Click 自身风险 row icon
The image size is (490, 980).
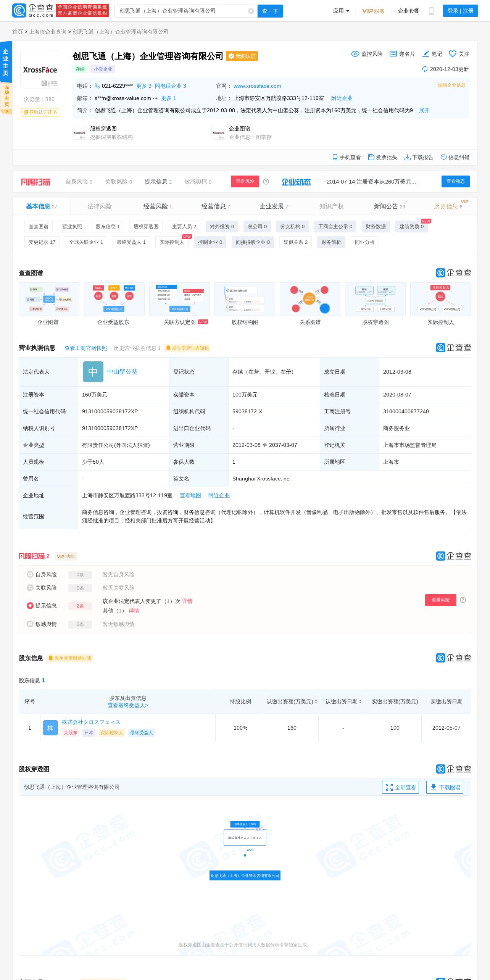point(30,574)
